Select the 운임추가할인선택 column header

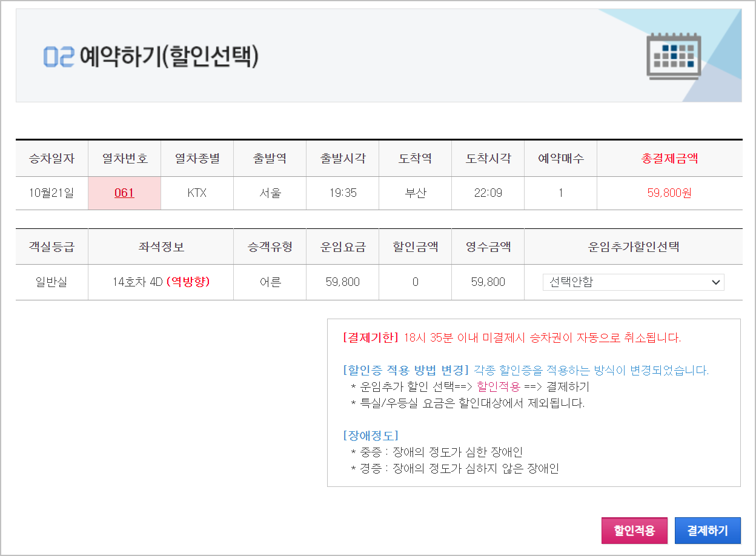tap(634, 247)
